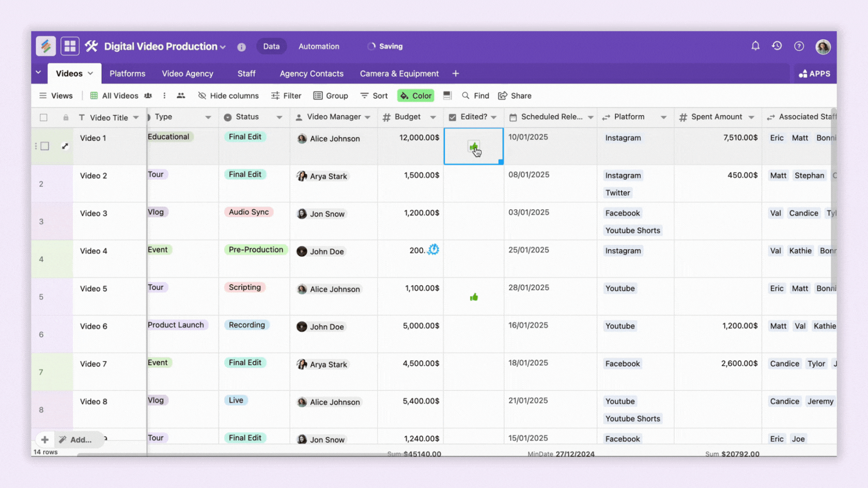Screen dimensions: 868x488
Task: Add a new row with the plus button
Action: click(x=45, y=439)
